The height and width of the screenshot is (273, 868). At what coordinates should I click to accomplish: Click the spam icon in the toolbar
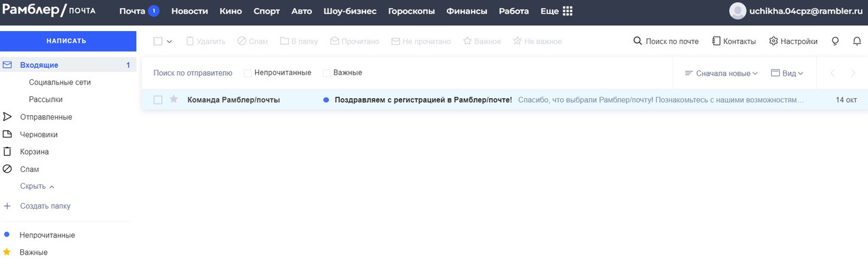(242, 41)
